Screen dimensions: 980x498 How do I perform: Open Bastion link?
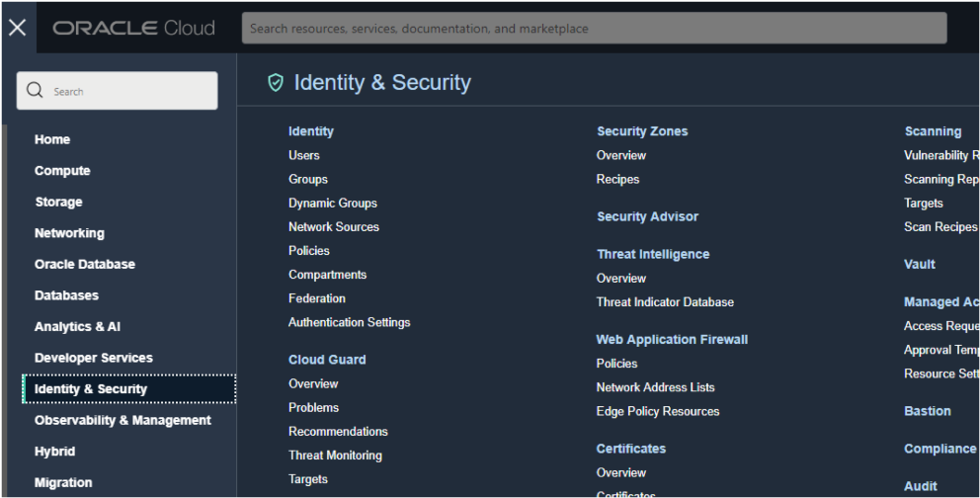tap(927, 411)
